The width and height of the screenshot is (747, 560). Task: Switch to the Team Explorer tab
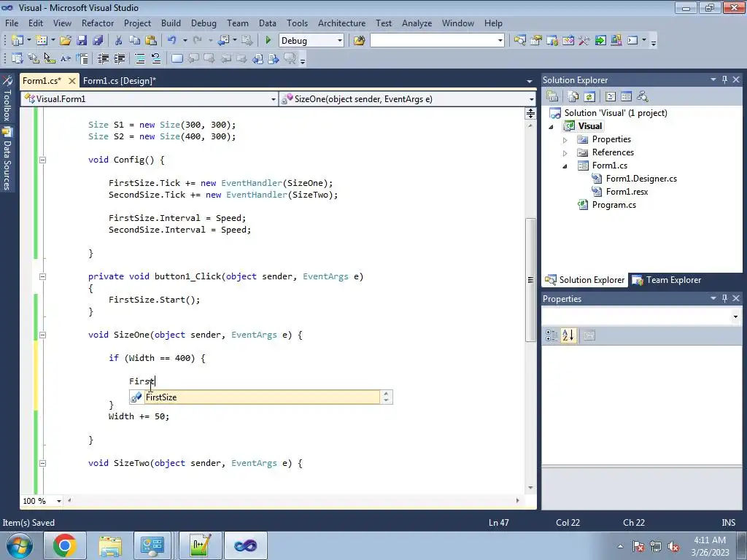click(x=667, y=280)
